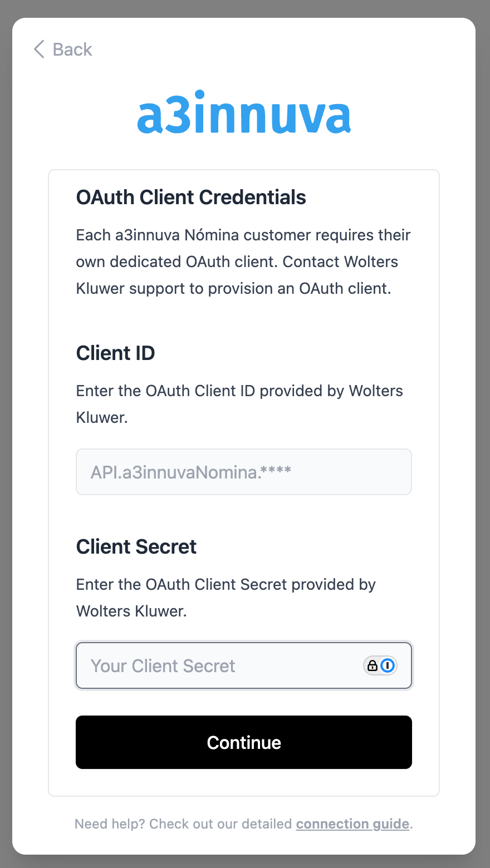Click the Client ID heading label
Image resolution: width=490 pixels, height=868 pixels.
point(115,353)
